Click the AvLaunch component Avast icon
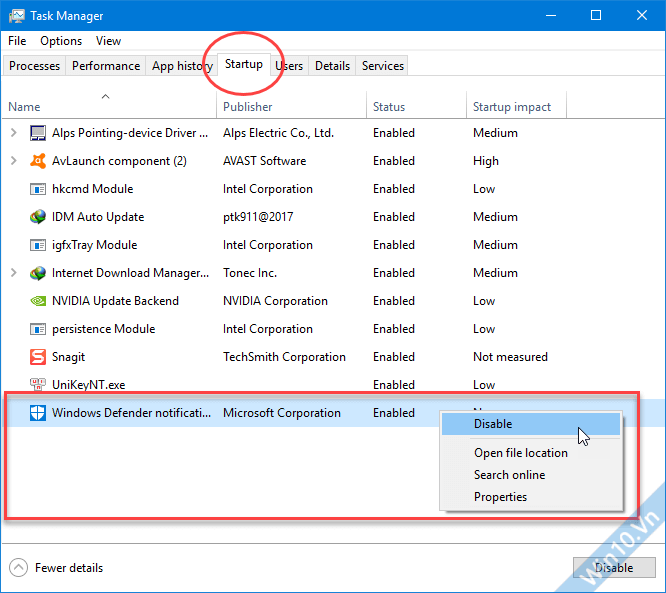 (x=38, y=161)
